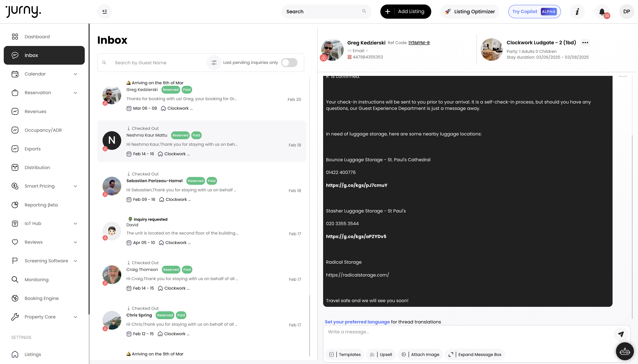The image size is (638, 364).
Task: Open David's inquiry requested conversation
Action: (x=202, y=231)
